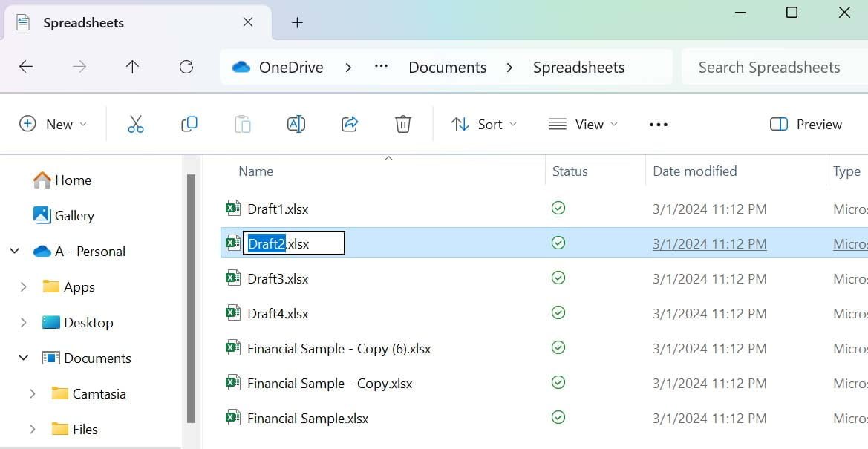
Task: Click the sync status checkmark for Draft1.xlsx
Action: (558, 209)
